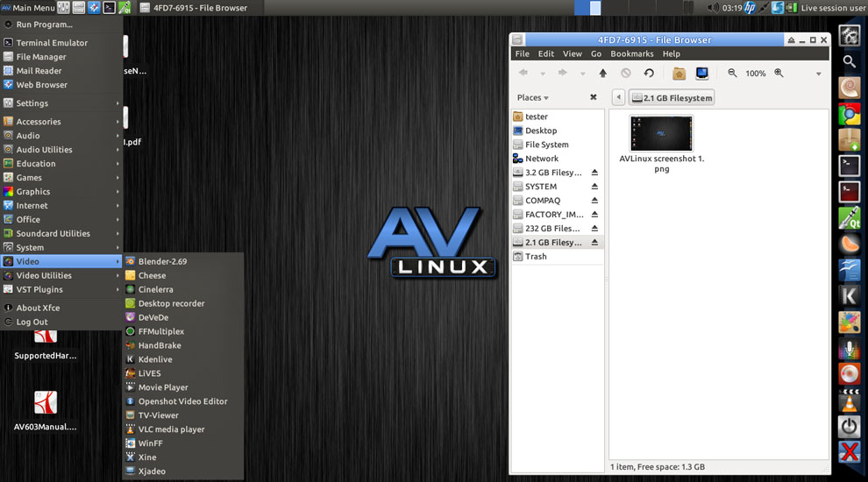Click the HP icon in the top panel tray

(x=750, y=8)
